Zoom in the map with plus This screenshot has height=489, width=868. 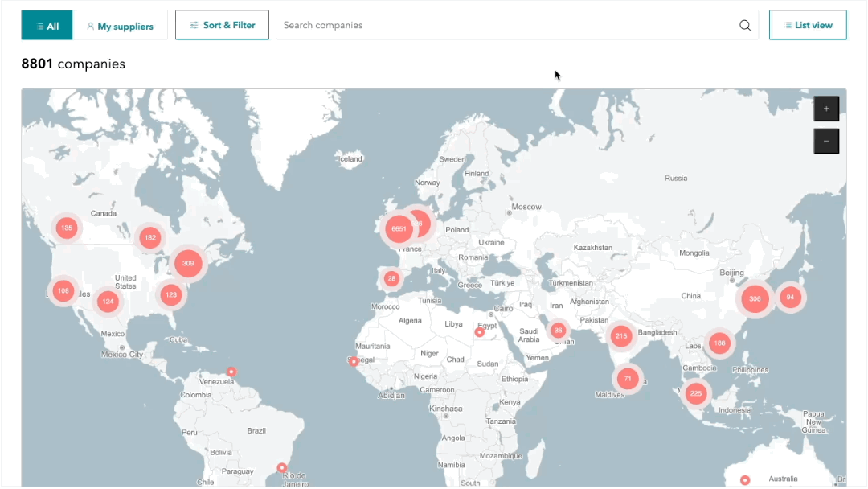point(826,109)
